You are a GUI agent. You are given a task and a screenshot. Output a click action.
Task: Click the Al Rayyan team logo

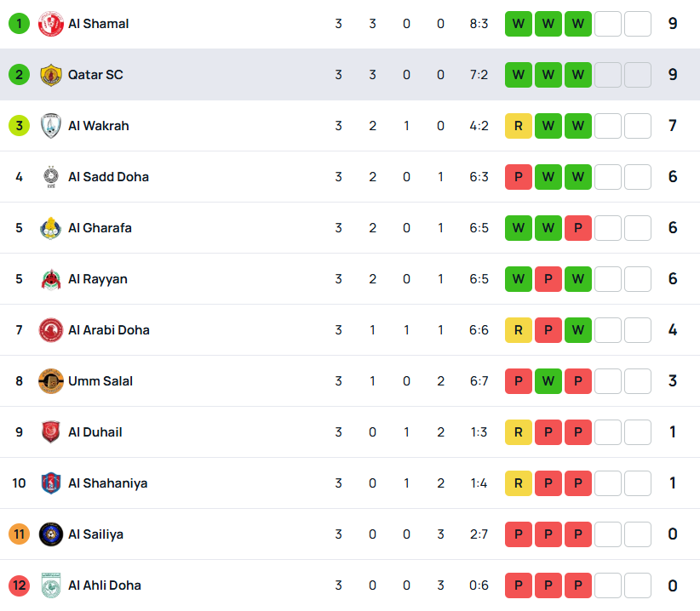pos(51,279)
